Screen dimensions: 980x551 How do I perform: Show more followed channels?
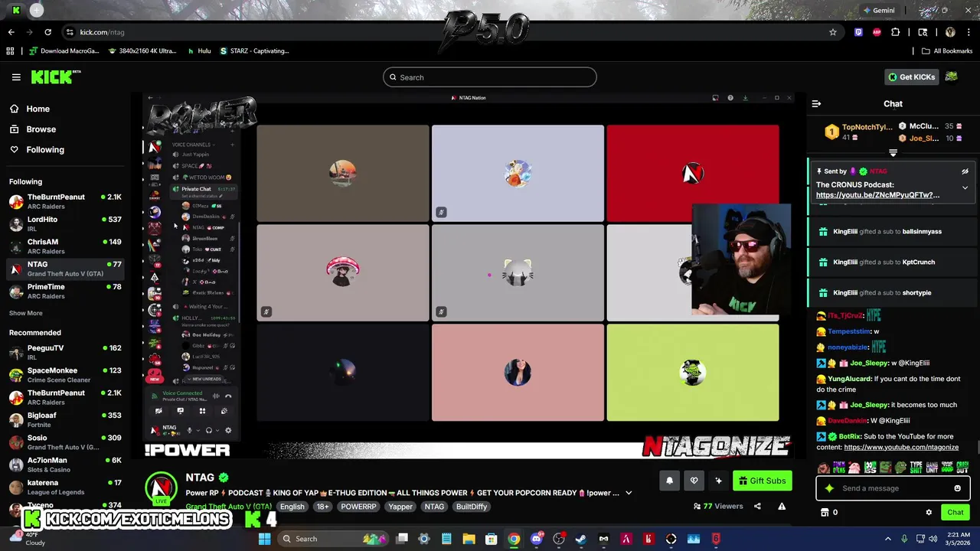pos(26,313)
